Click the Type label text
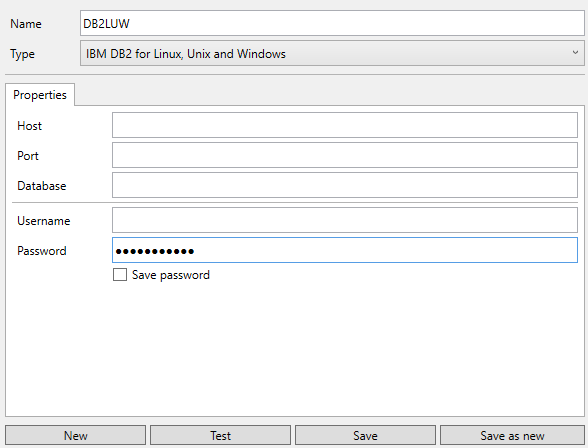588x448 pixels. (x=22, y=54)
